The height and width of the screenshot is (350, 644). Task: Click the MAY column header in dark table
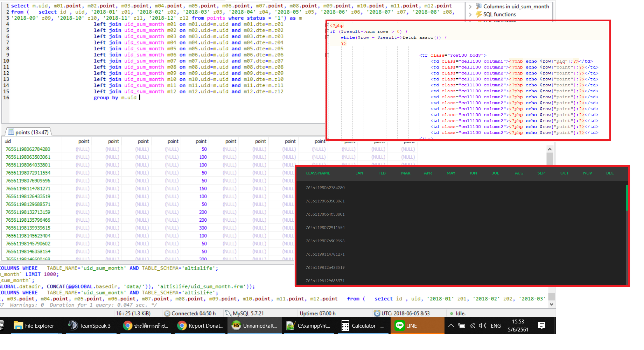point(451,173)
